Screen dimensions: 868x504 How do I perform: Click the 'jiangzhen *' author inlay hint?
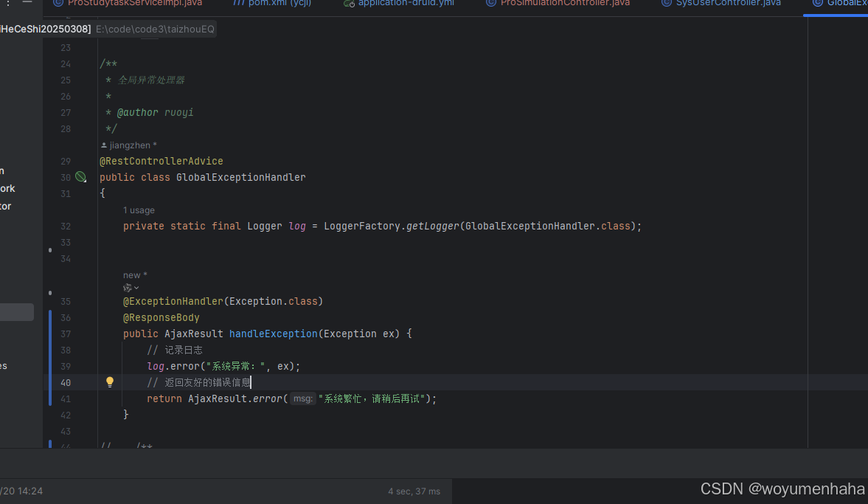[x=129, y=145]
